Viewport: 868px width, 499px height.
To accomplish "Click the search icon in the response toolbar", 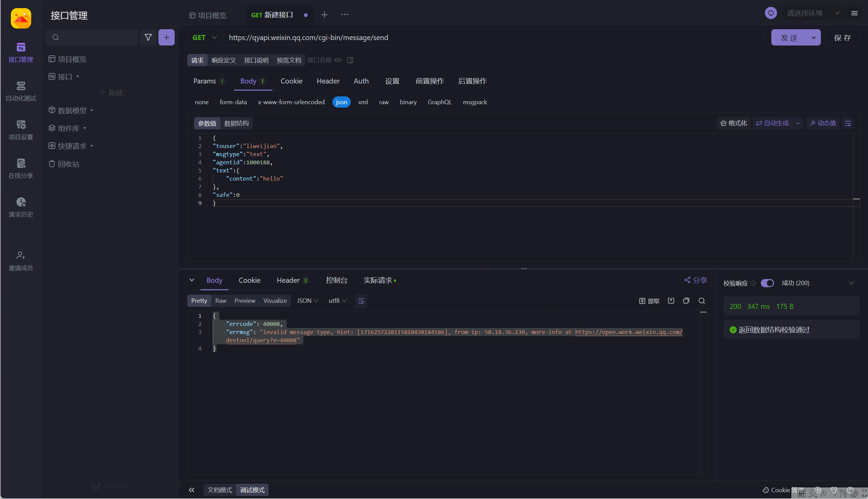I will tap(701, 300).
